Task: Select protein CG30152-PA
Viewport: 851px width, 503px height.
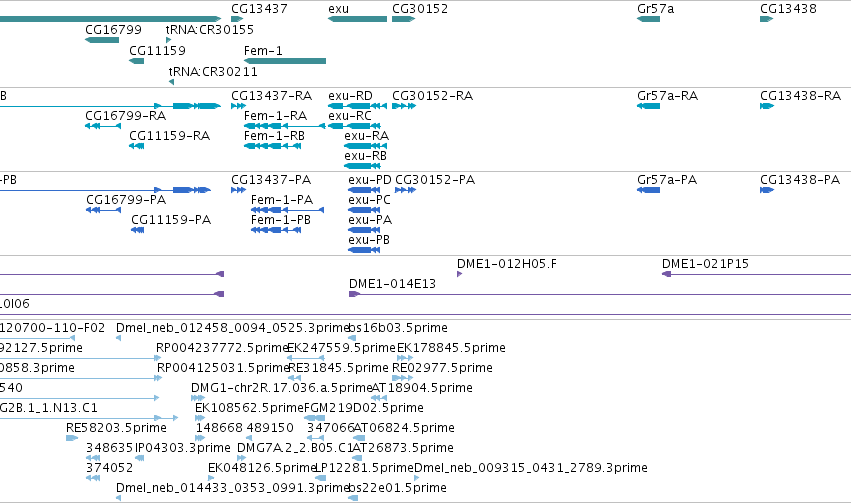Action: click(x=435, y=180)
